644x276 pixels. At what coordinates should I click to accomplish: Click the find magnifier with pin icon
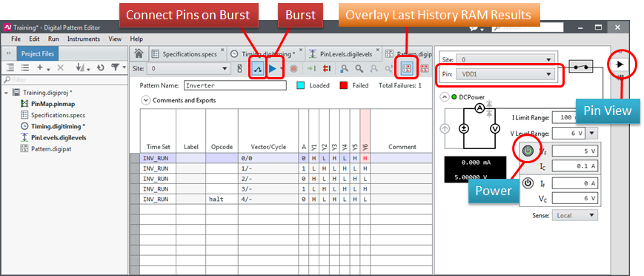coord(345,69)
